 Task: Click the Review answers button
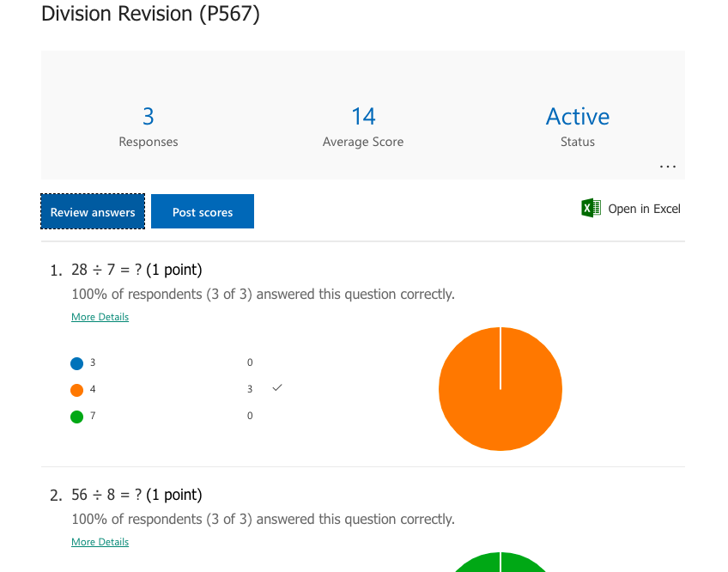pos(92,211)
